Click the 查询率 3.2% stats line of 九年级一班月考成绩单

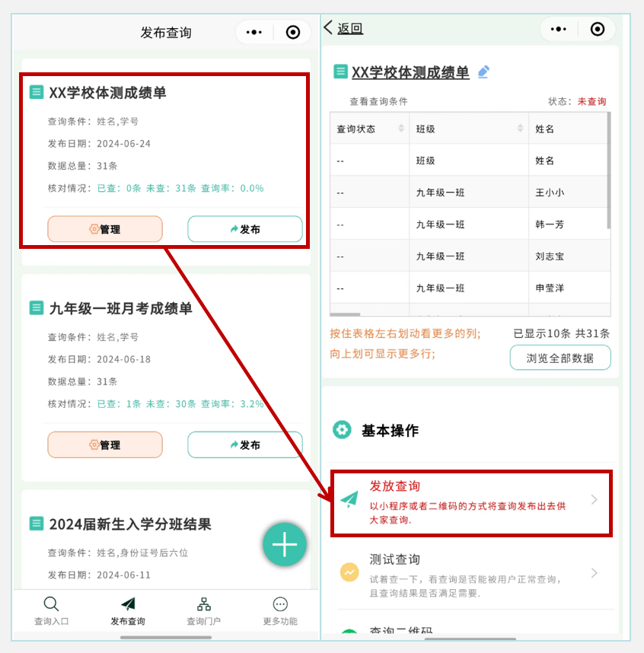tap(156, 404)
